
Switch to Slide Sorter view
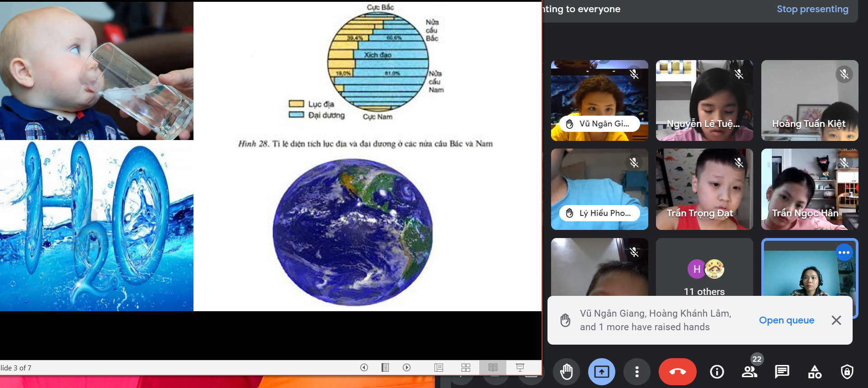pyautogui.click(x=466, y=368)
